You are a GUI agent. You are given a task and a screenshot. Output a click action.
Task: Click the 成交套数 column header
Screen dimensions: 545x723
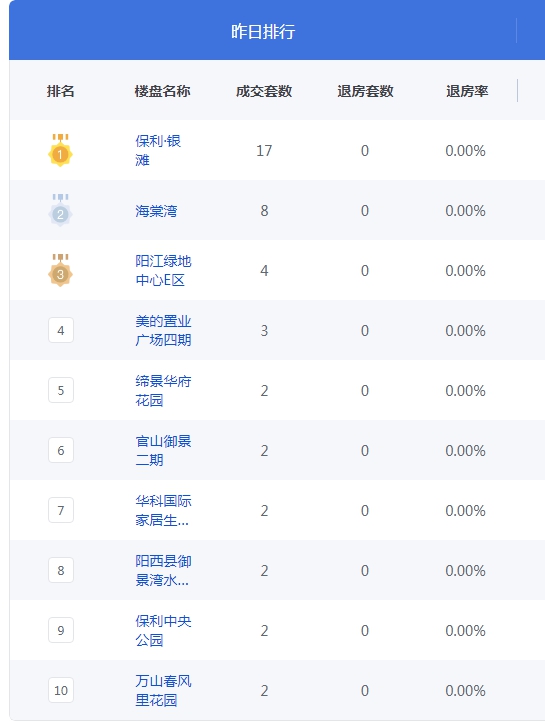[264, 91]
